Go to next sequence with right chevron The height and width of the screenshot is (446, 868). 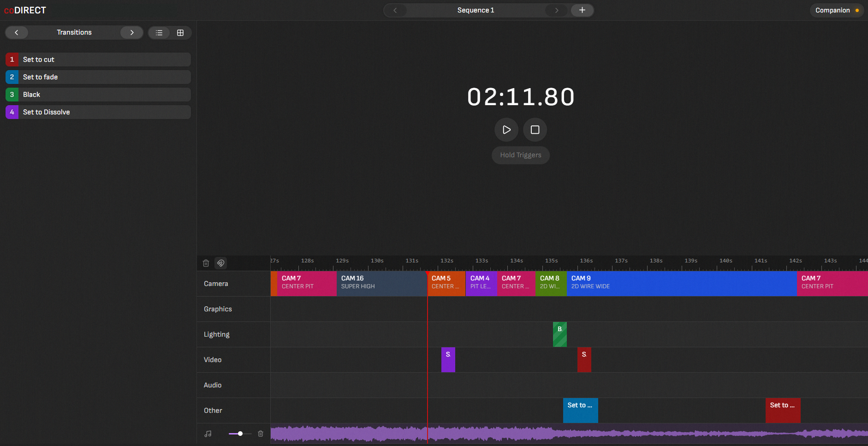point(557,10)
